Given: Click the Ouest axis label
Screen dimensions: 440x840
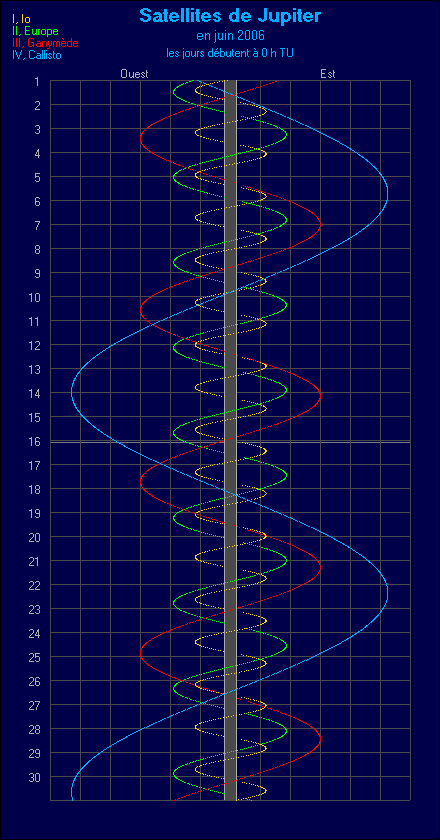Looking at the screenshot, I should (134, 74).
